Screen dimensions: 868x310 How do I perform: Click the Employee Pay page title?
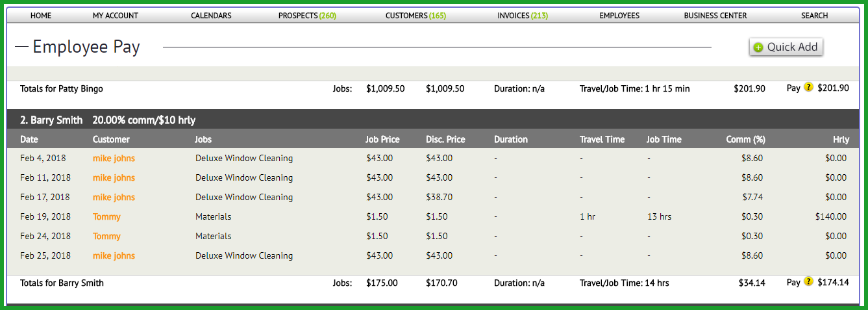coord(86,47)
